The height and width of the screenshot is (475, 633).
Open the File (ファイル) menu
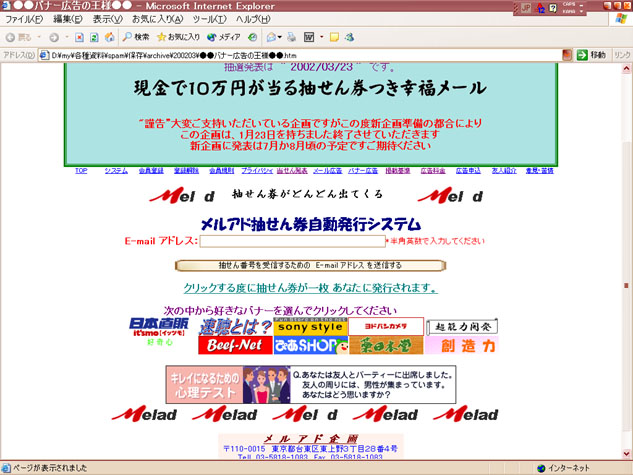[x=24, y=19]
